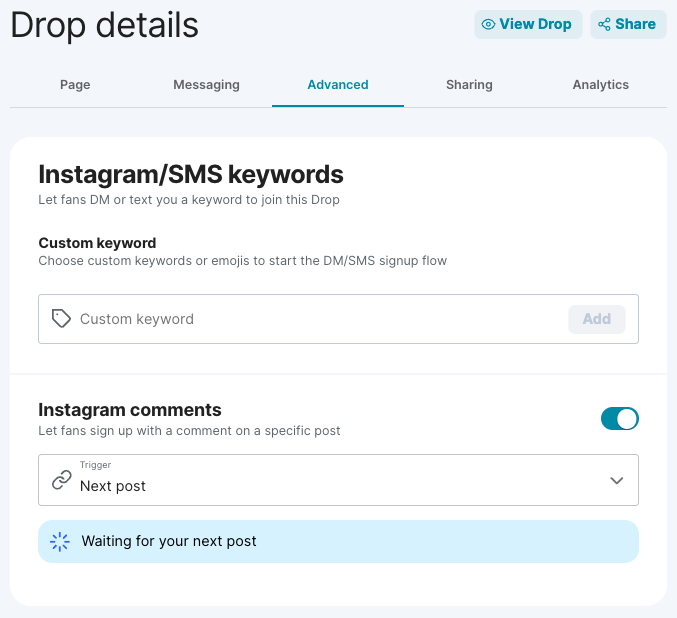Open the Messaging tab
Viewport: 677px width, 618px height.
click(x=206, y=85)
